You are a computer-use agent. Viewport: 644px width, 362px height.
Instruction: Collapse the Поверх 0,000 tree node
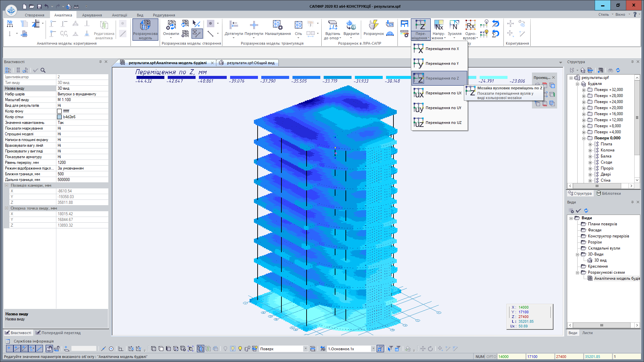pos(584,138)
